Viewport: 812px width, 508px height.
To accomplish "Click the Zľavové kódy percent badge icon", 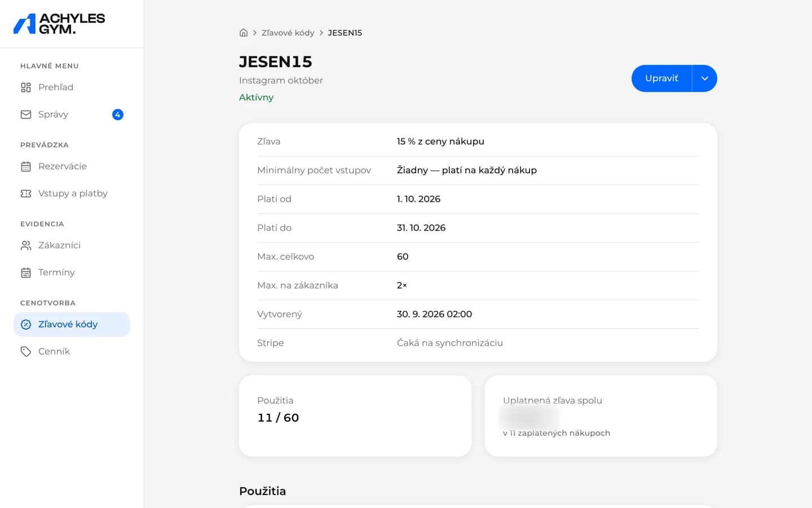I will tap(26, 325).
